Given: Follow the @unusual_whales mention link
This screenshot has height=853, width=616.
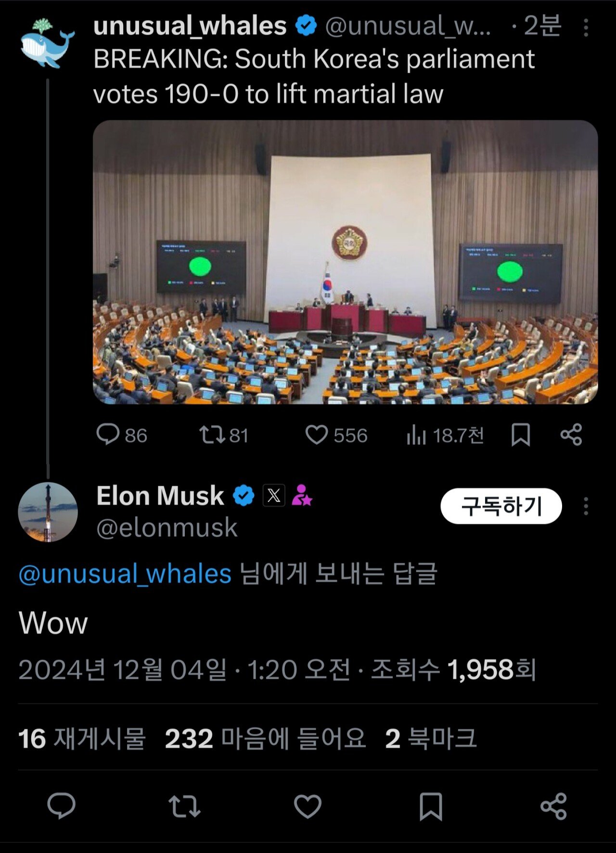Looking at the screenshot, I should point(125,574).
